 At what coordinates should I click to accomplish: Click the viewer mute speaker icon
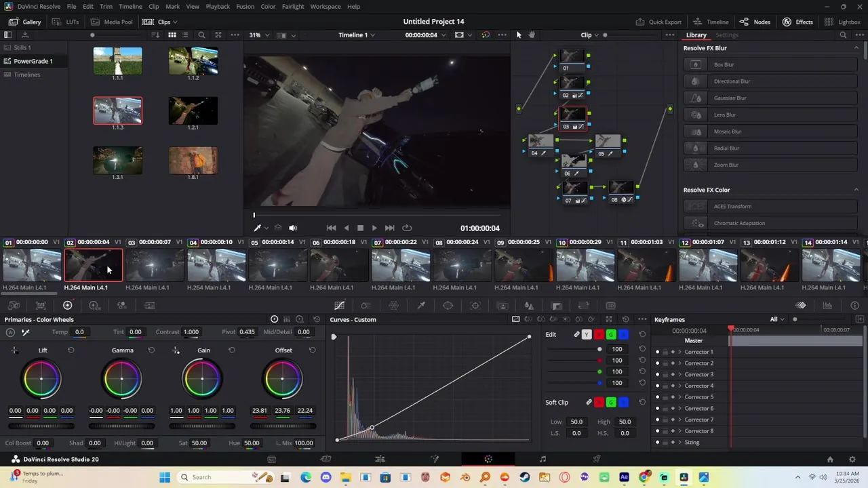click(293, 228)
